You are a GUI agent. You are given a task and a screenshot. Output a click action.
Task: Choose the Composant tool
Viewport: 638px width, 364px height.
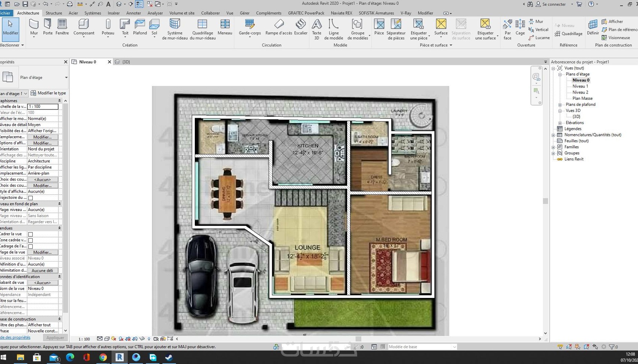click(x=84, y=27)
